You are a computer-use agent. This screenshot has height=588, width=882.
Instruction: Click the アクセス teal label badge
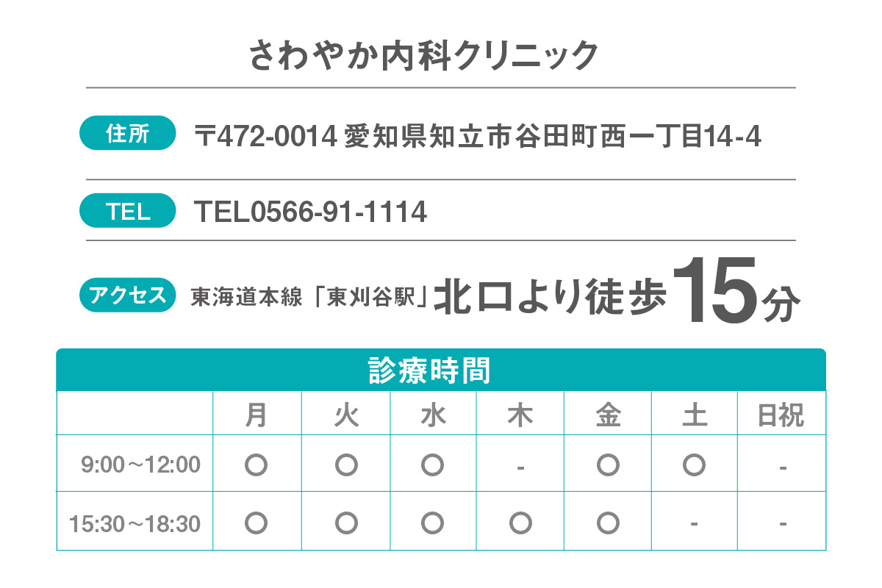click(128, 295)
